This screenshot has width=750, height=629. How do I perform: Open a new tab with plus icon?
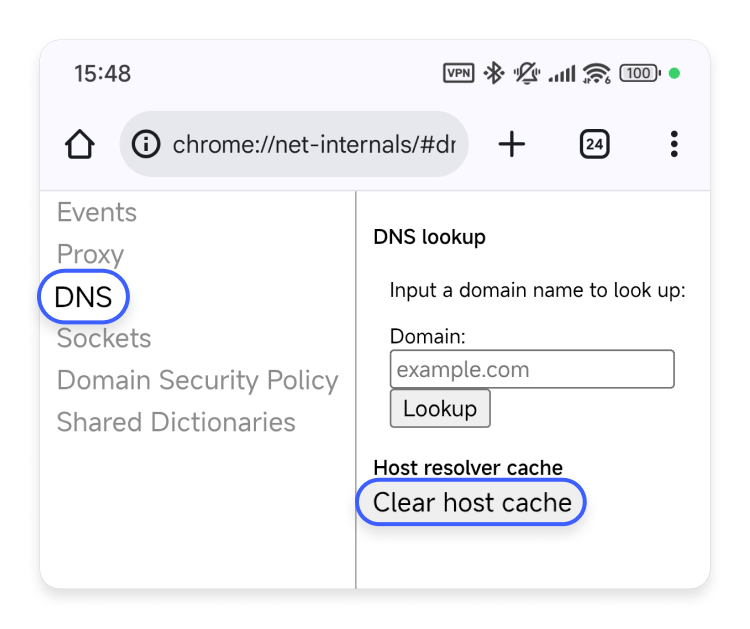click(x=512, y=145)
